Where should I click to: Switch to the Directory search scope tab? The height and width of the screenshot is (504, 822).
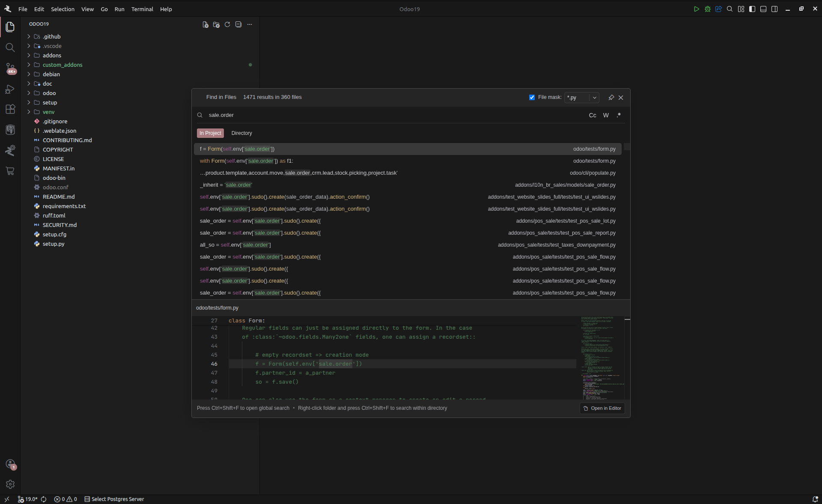coord(241,133)
